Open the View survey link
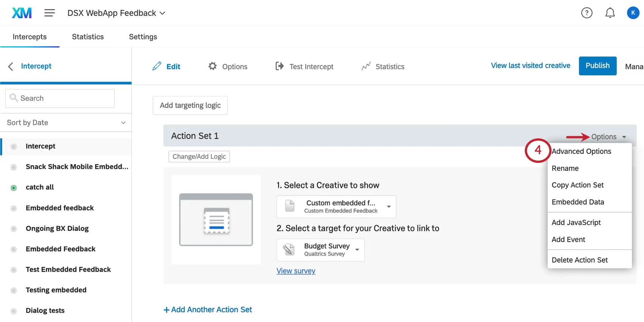This screenshot has width=644, height=322. (296, 271)
